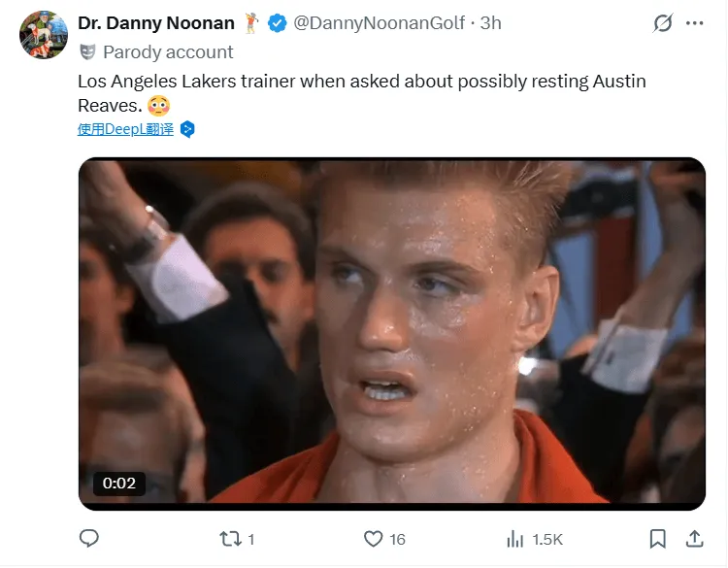Open the tweet via 3h timestamp
728x568 pixels.
click(490, 23)
